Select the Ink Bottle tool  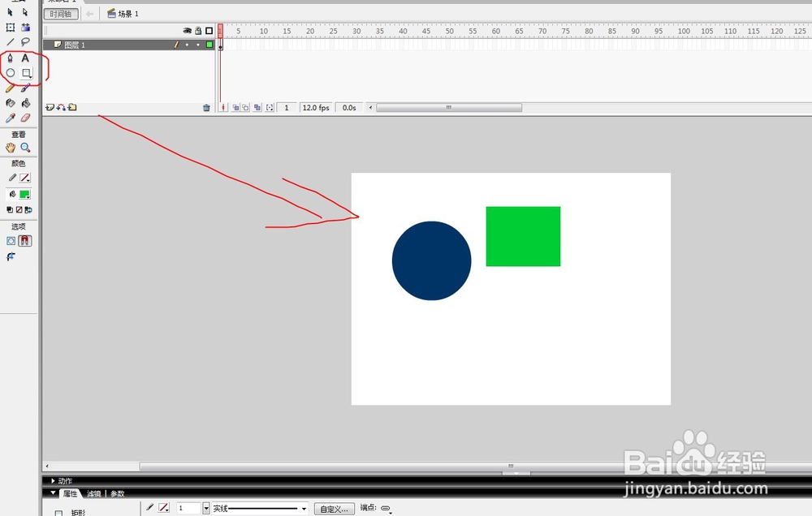click(10, 103)
